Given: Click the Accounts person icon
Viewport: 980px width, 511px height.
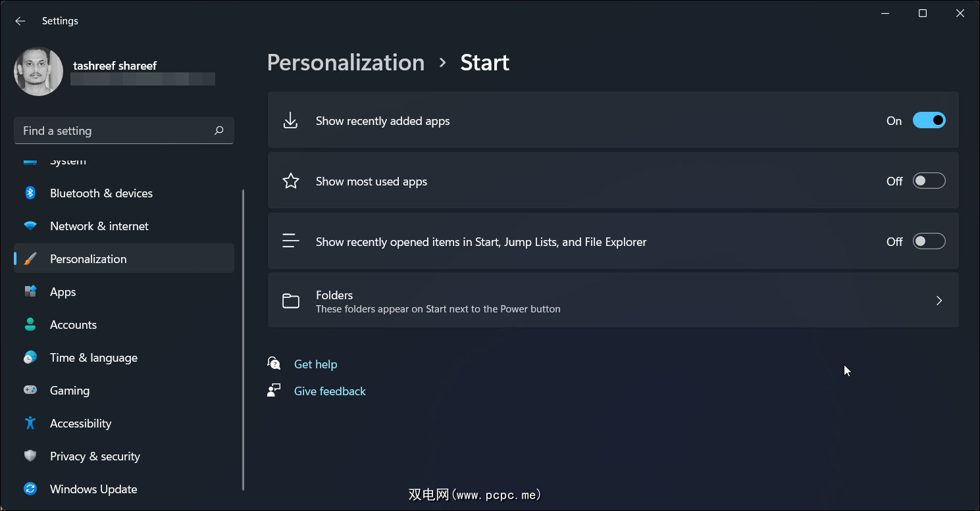Looking at the screenshot, I should 30,324.
